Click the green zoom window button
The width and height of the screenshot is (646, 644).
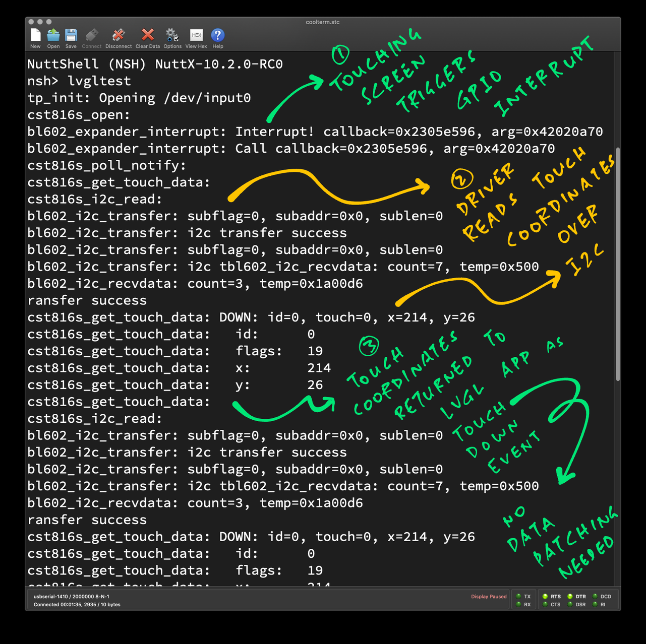[x=49, y=22]
